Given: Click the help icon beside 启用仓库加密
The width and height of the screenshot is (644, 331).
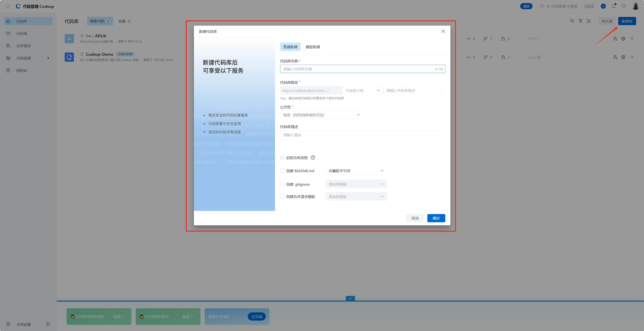Looking at the screenshot, I should [x=313, y=157].
